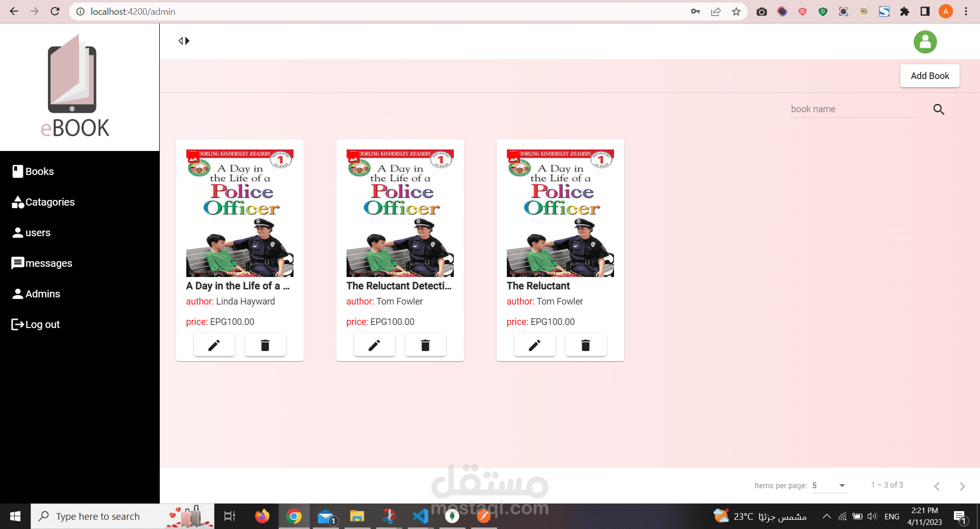Click the title The Reluctant Detecti...

pos(399,286)
